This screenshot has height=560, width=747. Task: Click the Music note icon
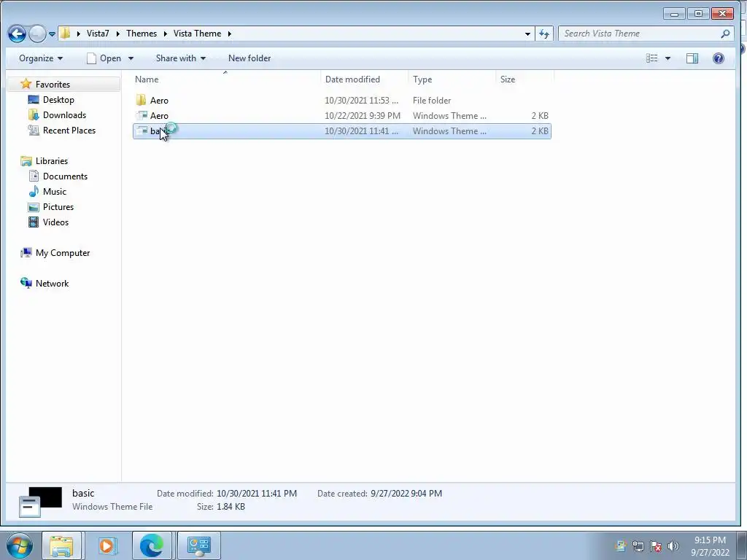[x=34, y=192]
